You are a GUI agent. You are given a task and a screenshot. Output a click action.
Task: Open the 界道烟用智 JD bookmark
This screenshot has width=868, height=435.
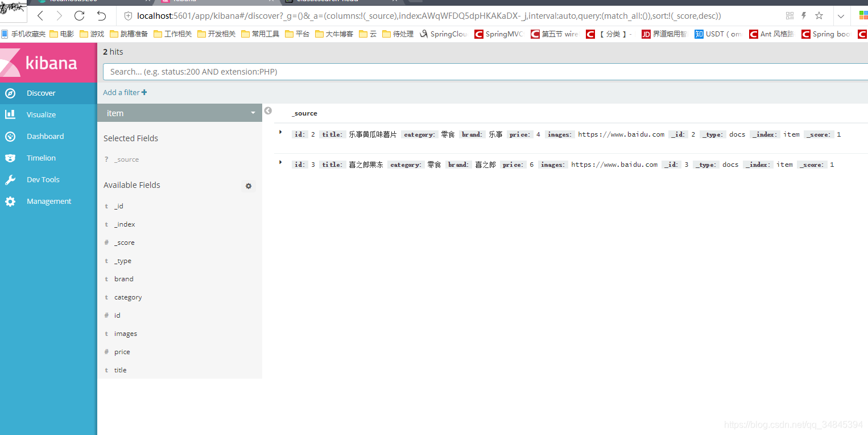[664, 34]
